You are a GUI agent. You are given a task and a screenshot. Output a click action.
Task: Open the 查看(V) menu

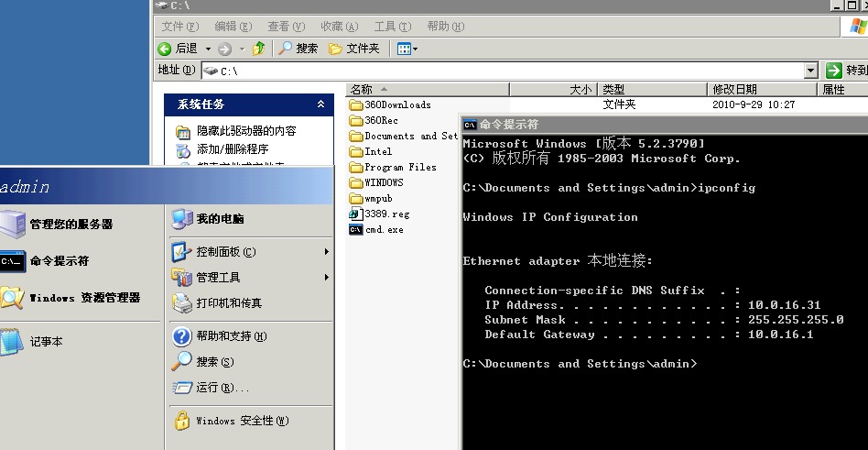[x=287, y=26]
